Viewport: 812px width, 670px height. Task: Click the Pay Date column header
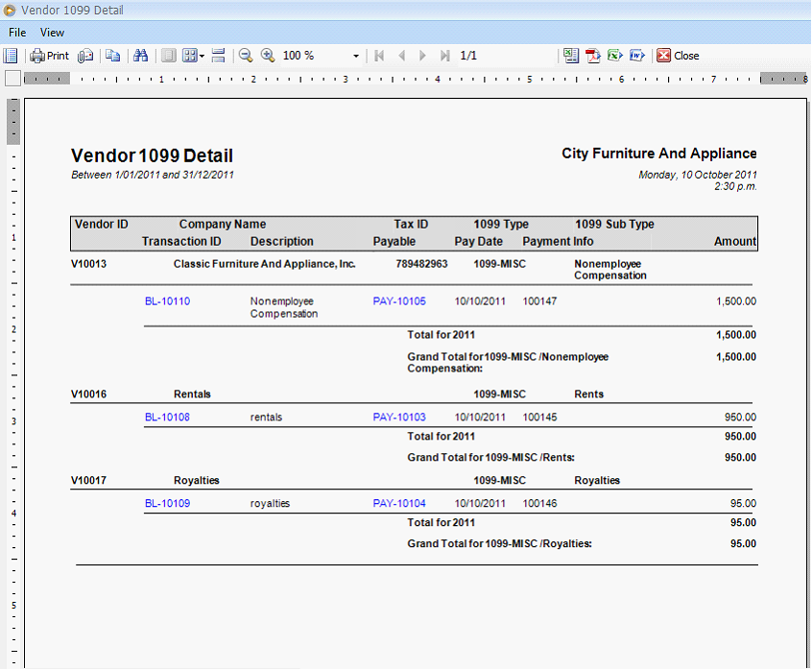coord(479,241)
